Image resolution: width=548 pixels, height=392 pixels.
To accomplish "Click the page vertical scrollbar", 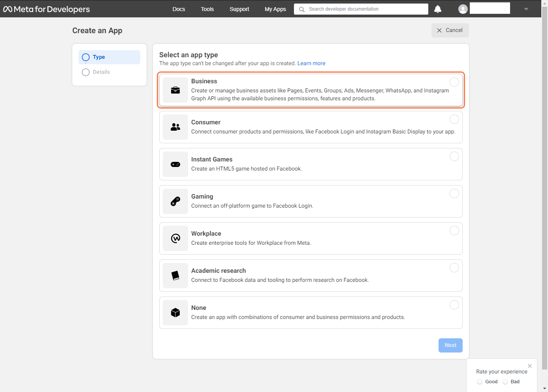I will point(545,188).
